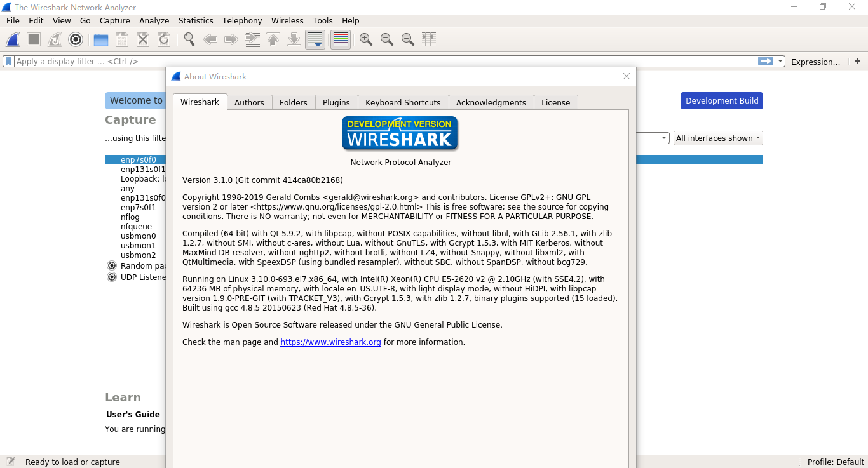Open the display filter history dropdown
The height and width of the screenshot is (468, 868).
click(x=780, y=61)
